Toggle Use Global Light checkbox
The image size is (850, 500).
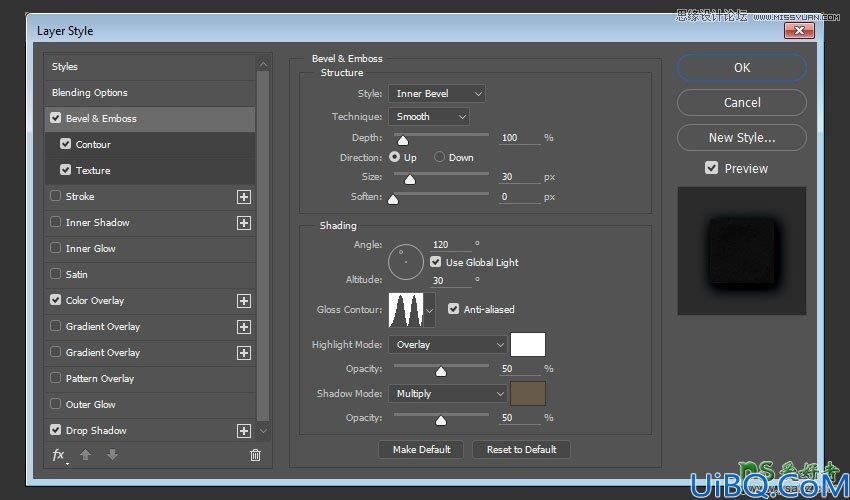(435, 262)
